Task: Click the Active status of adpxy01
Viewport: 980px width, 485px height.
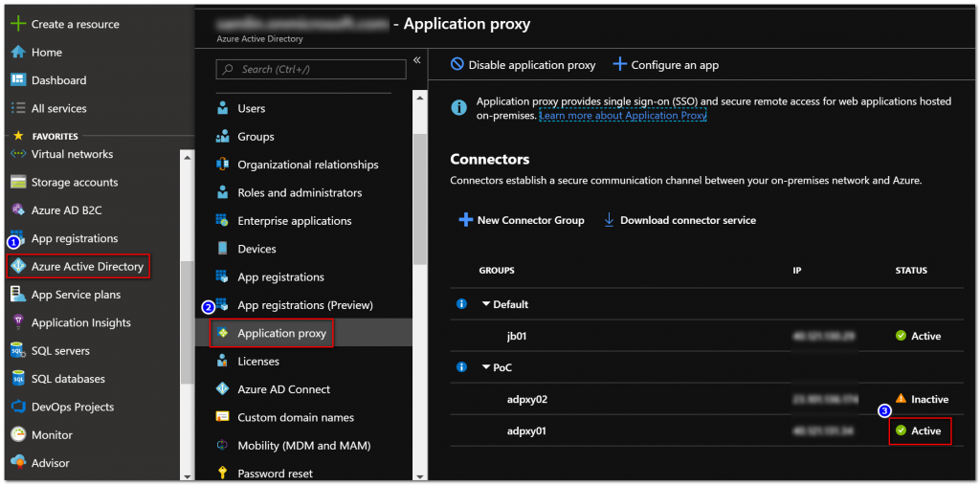Action: 918,430
